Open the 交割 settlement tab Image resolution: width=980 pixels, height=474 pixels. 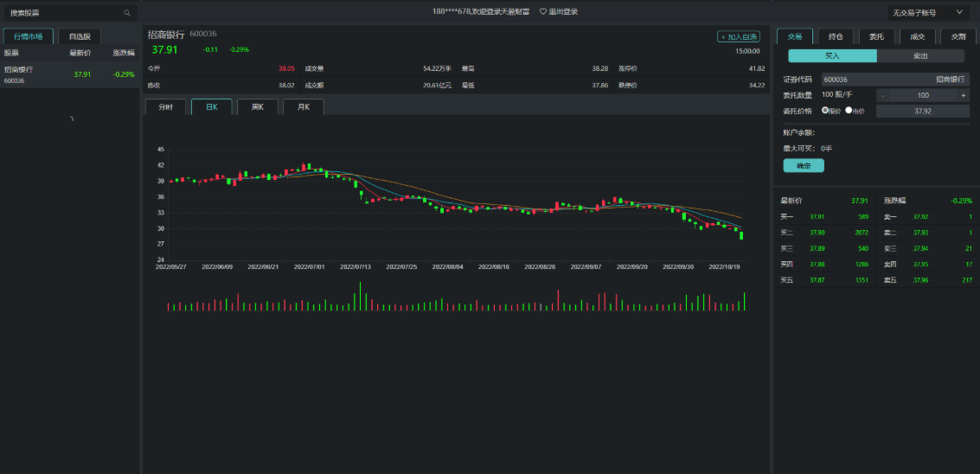pyautogui.click(x=958, y=37)
